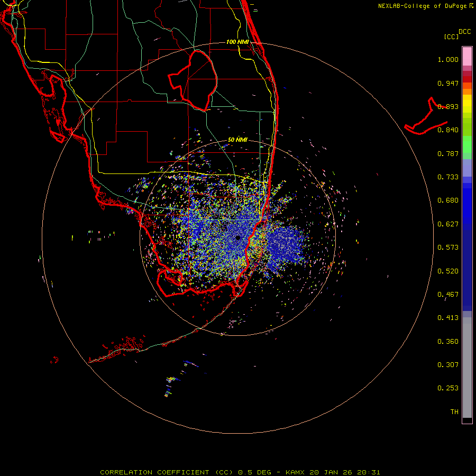Click the 0.840 legend value
The height and width of the screenshot is (476, 476).
click(448, 130)
